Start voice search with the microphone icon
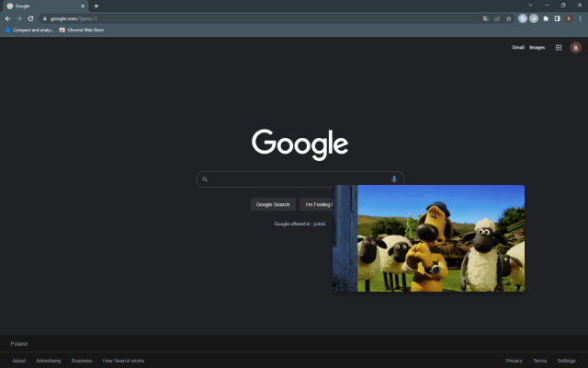Image resolution: width=588 pixels, height=368 pixels. 394,179
